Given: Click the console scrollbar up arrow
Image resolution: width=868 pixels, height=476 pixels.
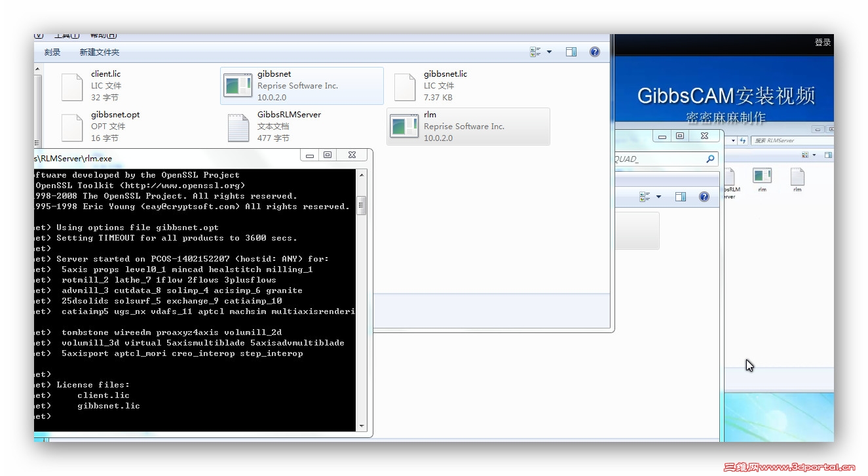Looking at the screenshot, I should (x=361, y=174).
